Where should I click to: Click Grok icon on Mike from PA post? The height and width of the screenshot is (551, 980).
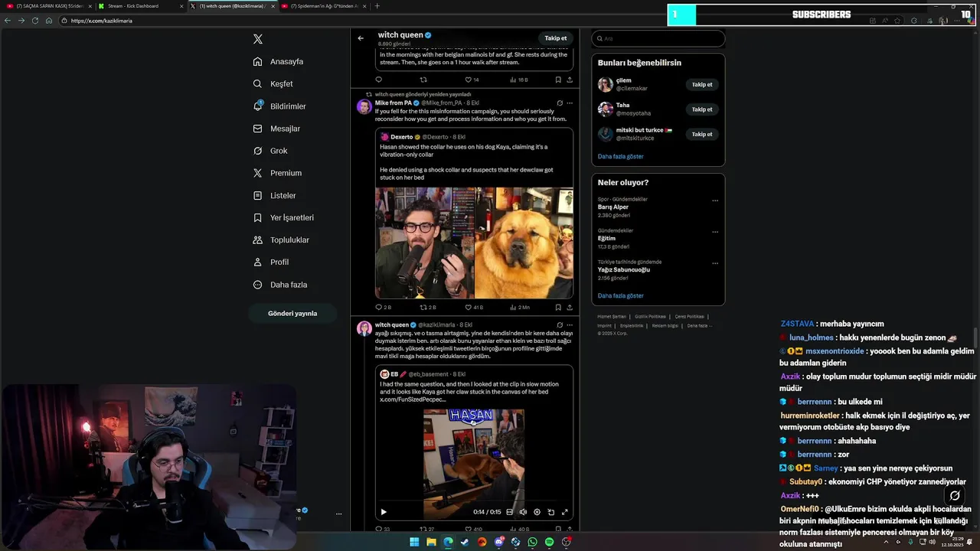click(x=560, y=103)
